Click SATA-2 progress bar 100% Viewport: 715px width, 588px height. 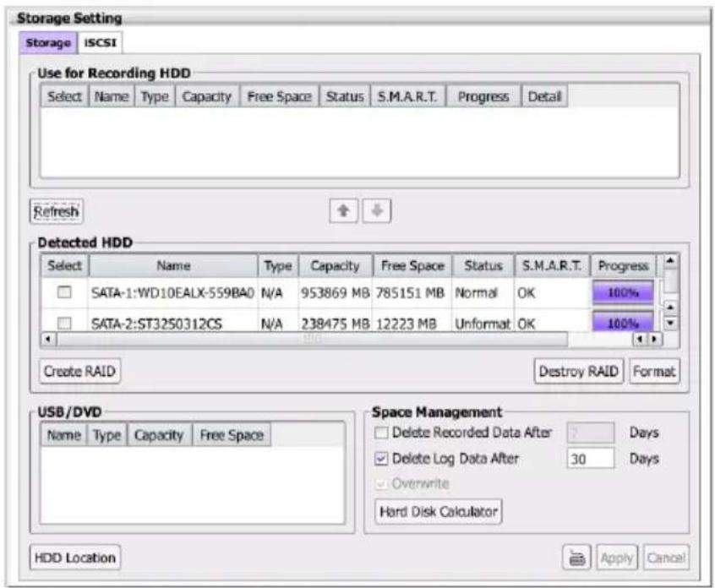pyautogui.click(x=623, y=322)
